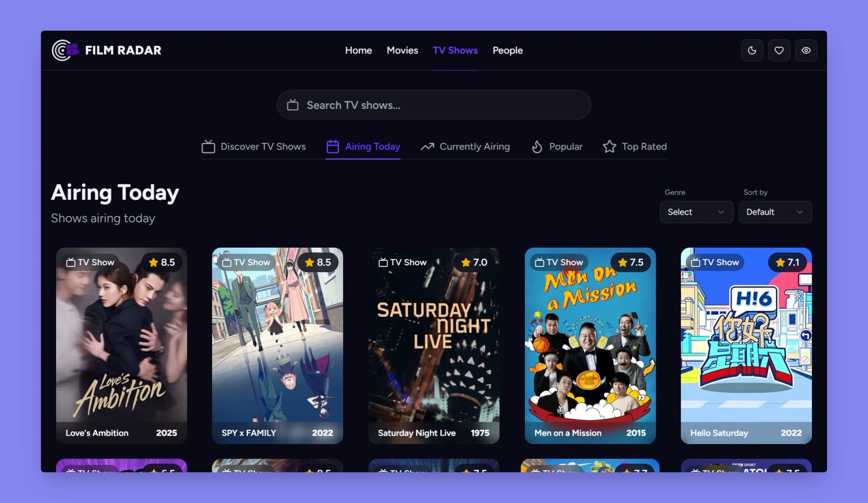Screen dimensions: 868x503
Task: Click the TV icon beside Discover TV Shows
Action: click(x=208, y=146)
